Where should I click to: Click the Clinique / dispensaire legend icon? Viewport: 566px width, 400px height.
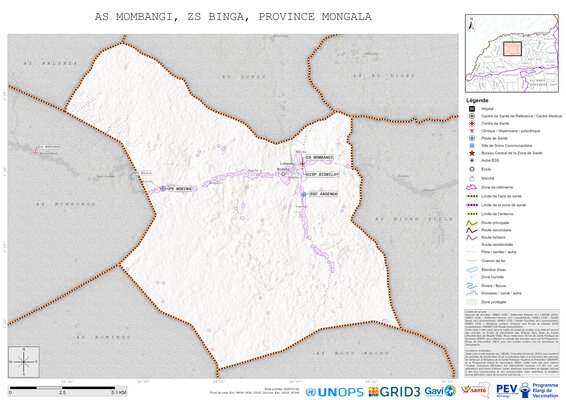point(471,131)
